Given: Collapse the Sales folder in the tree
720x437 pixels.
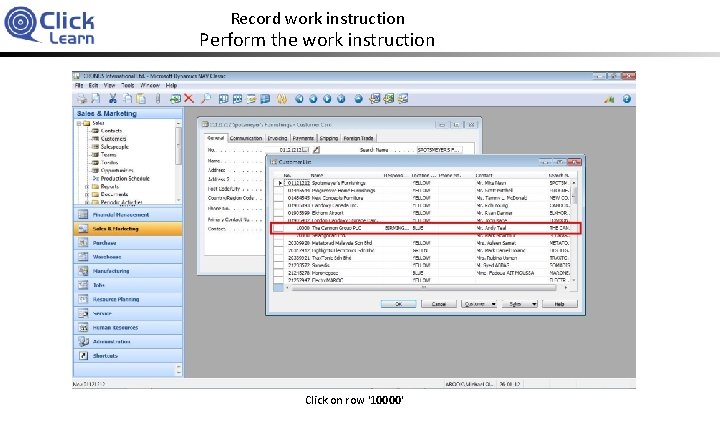Looking at the screenshot, I should pos(79,123).
